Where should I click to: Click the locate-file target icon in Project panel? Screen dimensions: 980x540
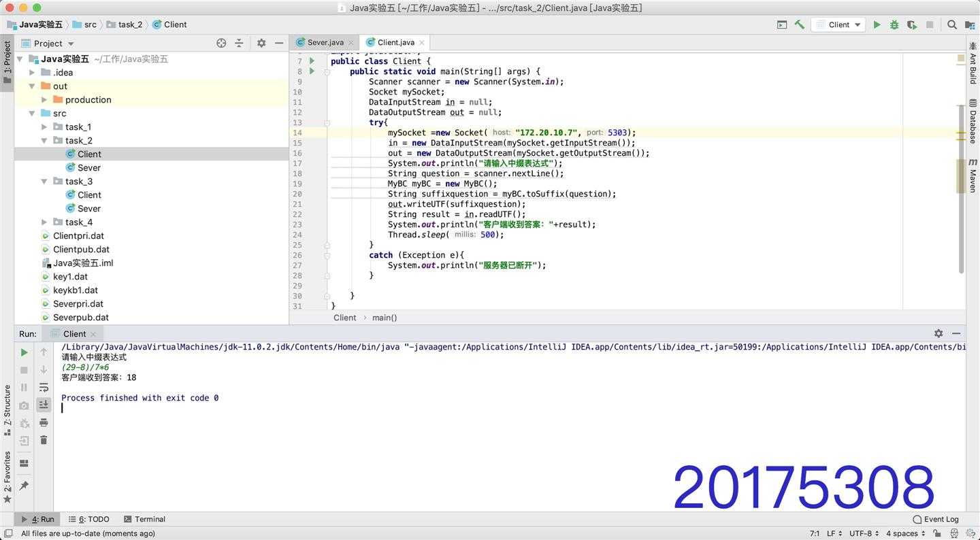point(221,43)
